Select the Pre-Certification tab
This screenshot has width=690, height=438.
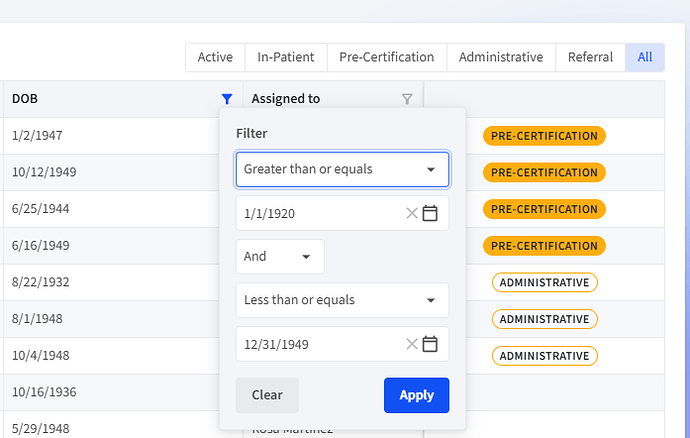[387, 57]
